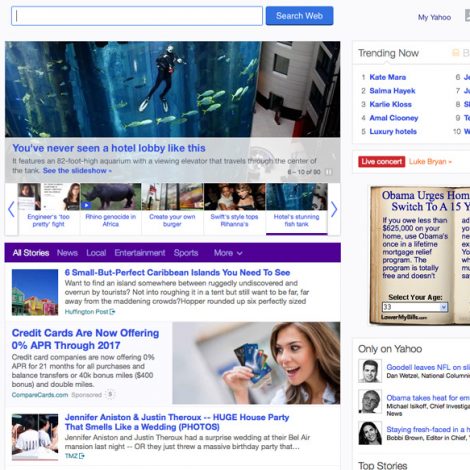
Task: Open the See the slideshow link
Action: (77, 171)
